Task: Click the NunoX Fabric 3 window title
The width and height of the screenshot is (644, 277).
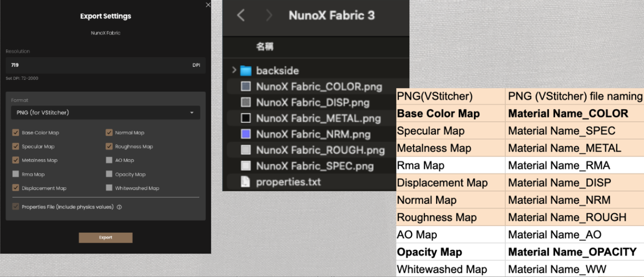Action: [332, 15]
